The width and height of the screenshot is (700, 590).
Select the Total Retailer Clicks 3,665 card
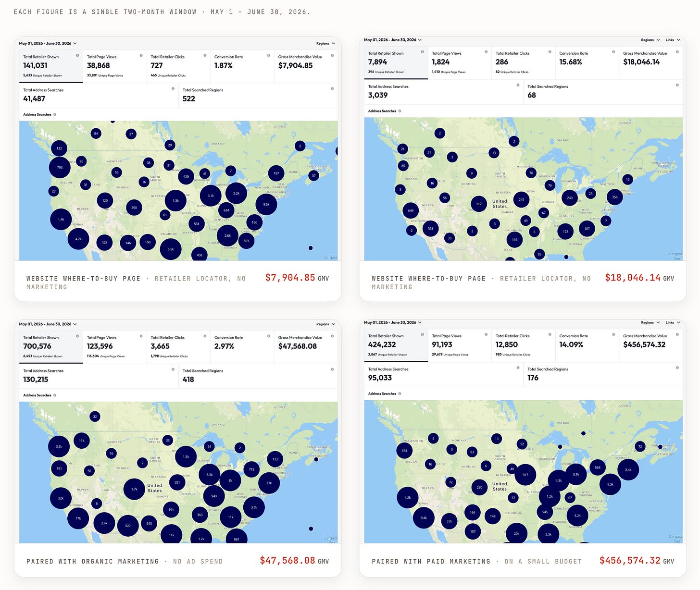178,347
